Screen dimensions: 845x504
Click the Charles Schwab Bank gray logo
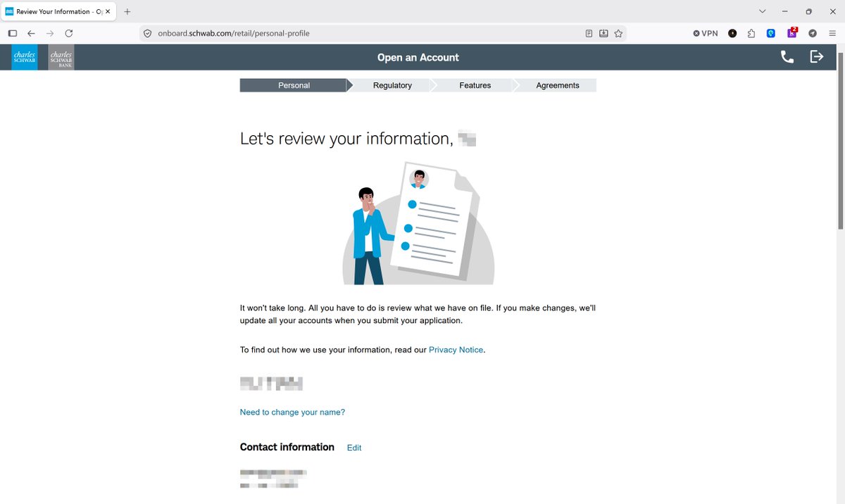[x=61, y=58]
